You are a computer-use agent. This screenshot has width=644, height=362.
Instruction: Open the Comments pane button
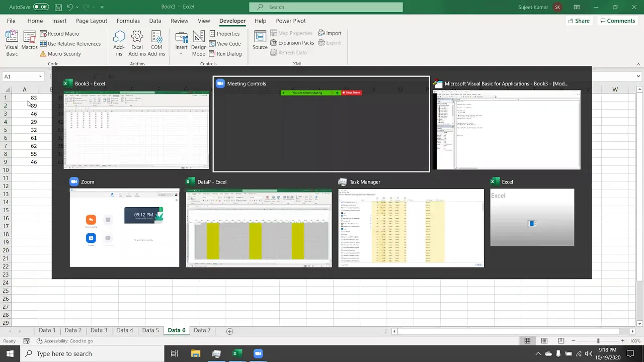point(617,21)
